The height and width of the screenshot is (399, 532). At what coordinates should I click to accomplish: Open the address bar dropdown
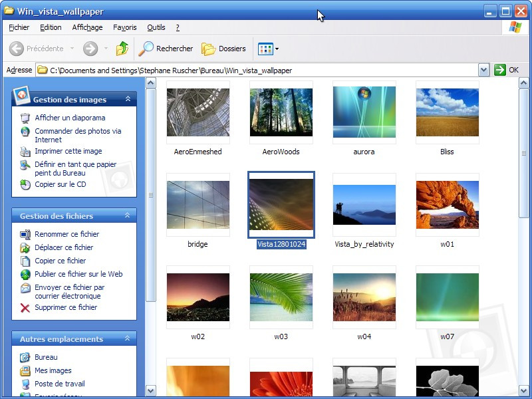click(485, 69)
